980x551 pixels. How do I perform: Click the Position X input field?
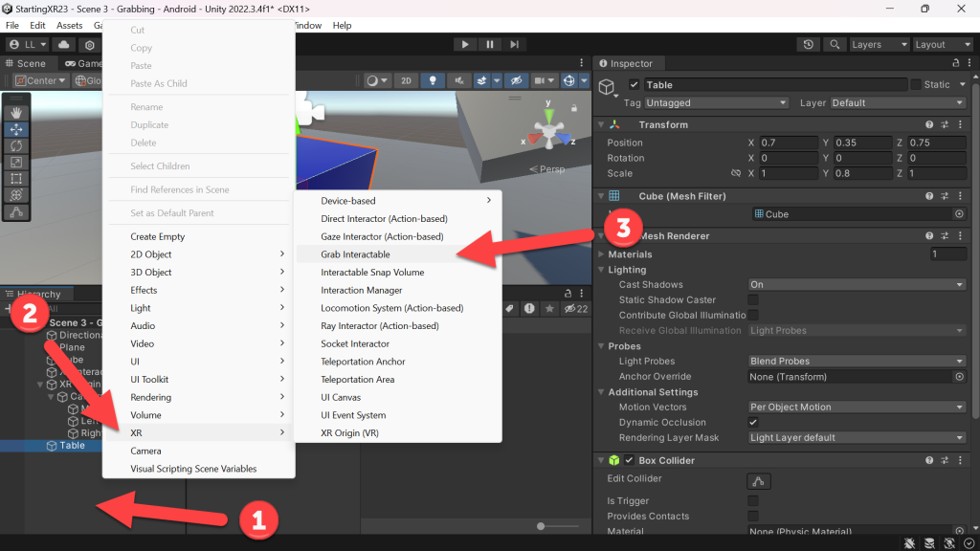click(x=789, y=143)
